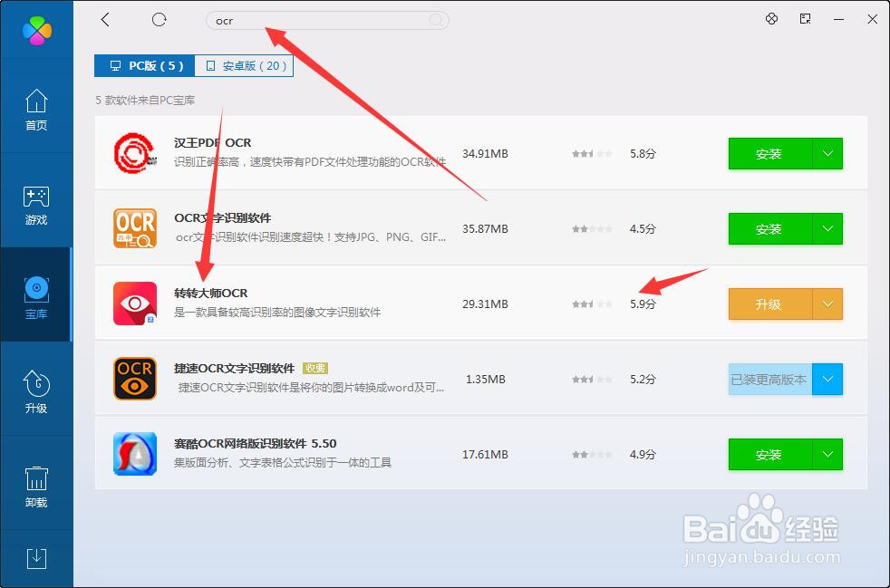
Task: Click 是一款具备较高识别率的图像文字识别软件 description
Action: 277,313
